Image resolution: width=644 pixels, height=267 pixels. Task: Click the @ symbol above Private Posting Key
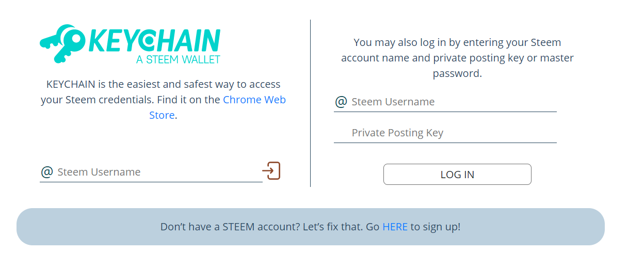(341, 102)
